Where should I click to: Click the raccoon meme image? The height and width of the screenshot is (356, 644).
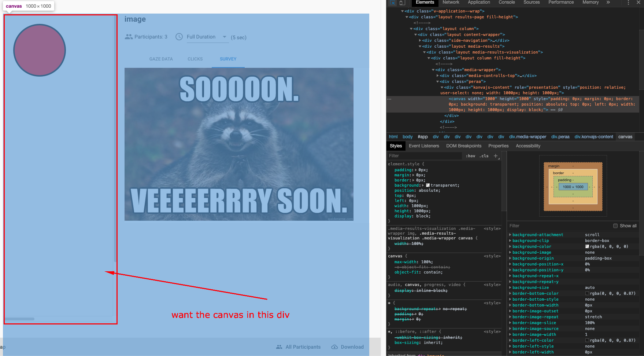[239, 144]
